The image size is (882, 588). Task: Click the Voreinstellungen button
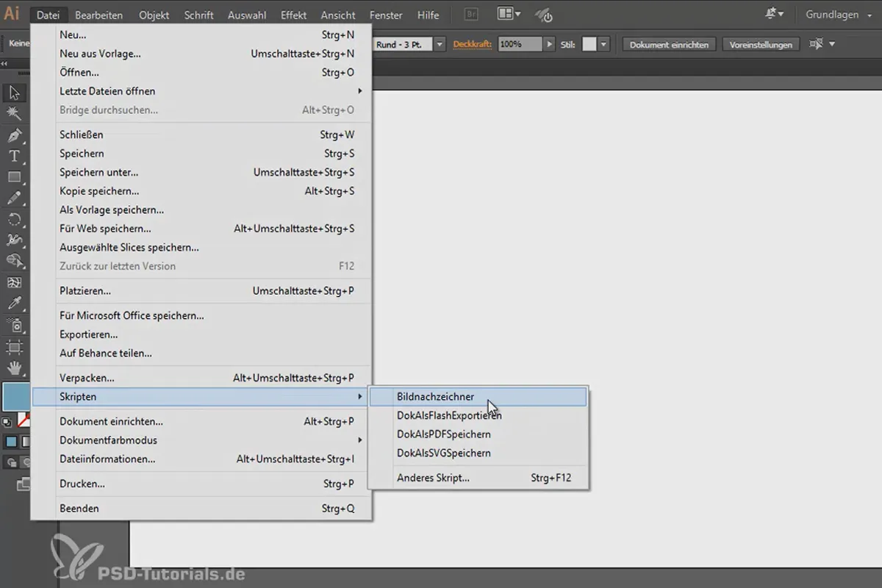761,44
